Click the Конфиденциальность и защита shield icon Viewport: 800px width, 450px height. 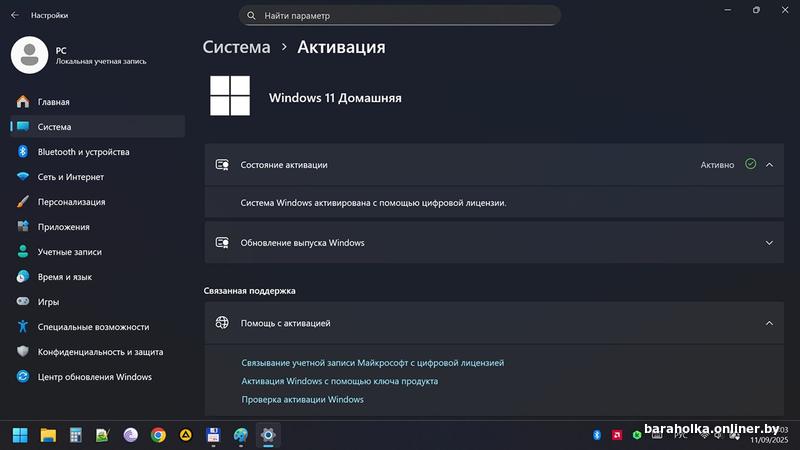[x=23, y=351]
